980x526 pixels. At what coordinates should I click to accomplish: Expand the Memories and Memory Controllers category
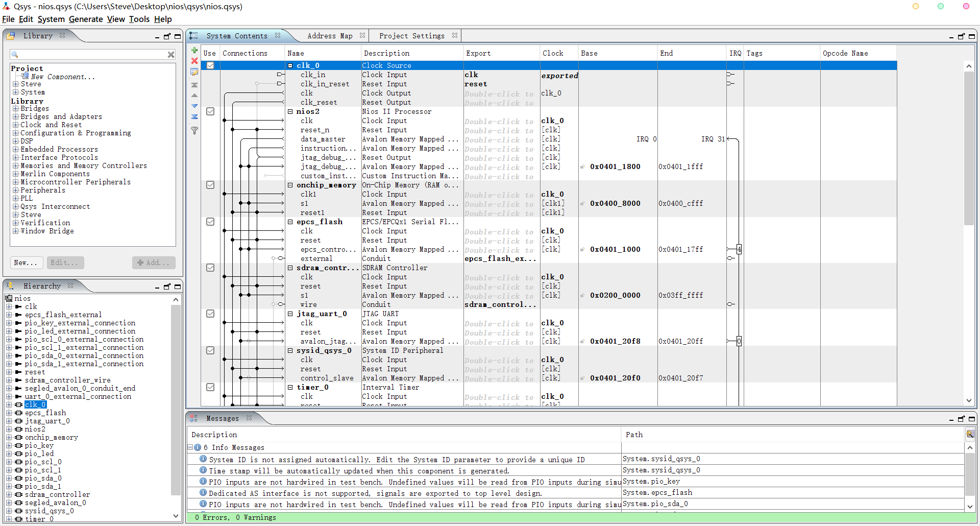pyautogui.click(x=16, y=166)
